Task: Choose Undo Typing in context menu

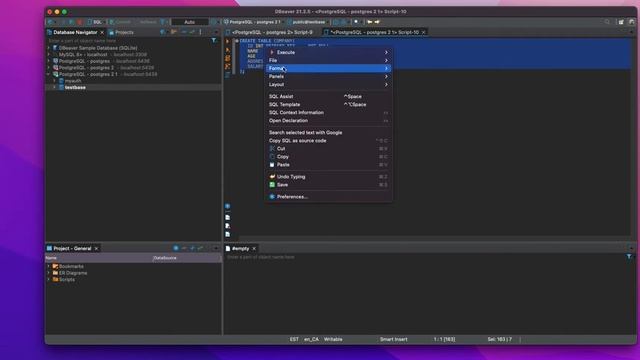Action: click(x=329, y=177)
